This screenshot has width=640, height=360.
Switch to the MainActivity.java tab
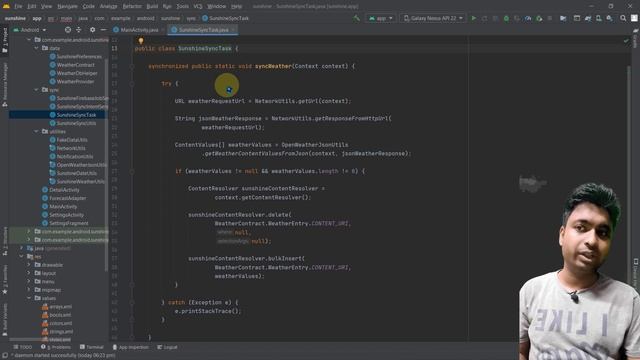tap(139, 30)
